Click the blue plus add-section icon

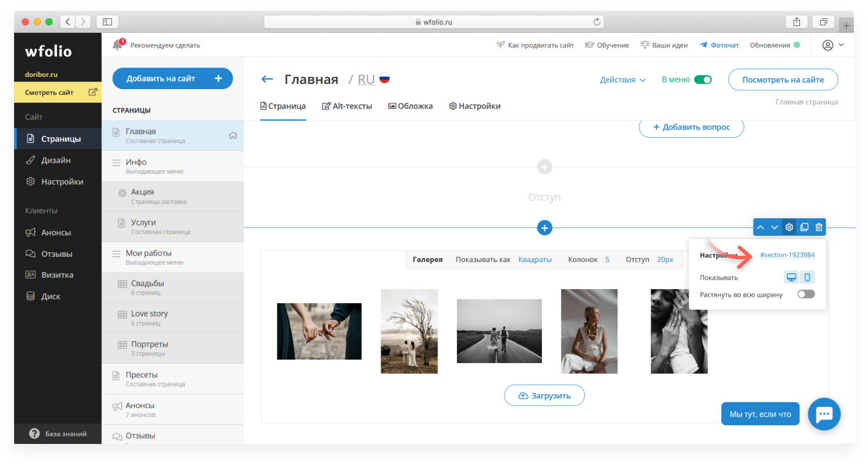point(544,228)
